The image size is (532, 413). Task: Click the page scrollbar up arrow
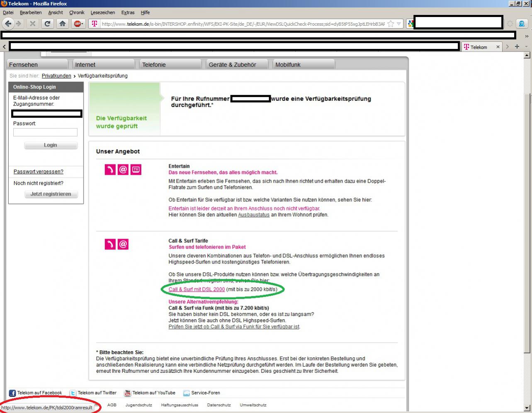(527, 55)
